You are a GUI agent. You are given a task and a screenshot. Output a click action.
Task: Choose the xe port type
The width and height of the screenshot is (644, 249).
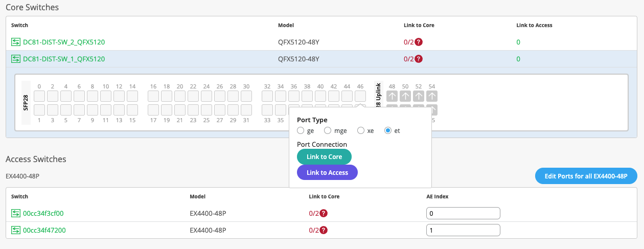[x=361, y=130]
